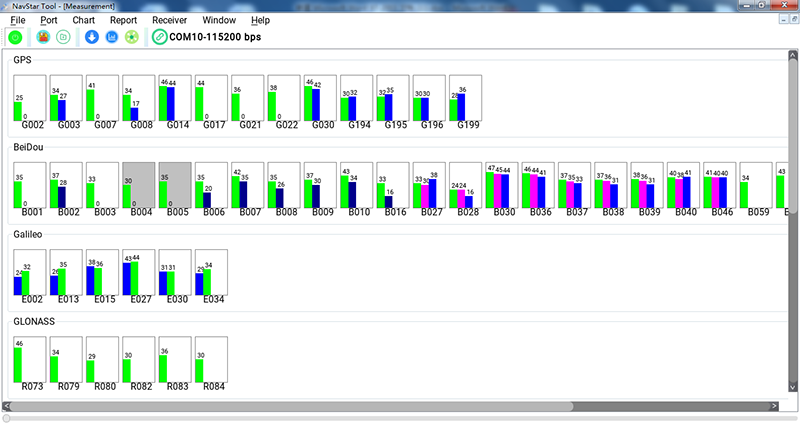Viewport: 800px width, 426px height.
Task: Click the blue chart toolbar icon
Action: coord(111,38)
